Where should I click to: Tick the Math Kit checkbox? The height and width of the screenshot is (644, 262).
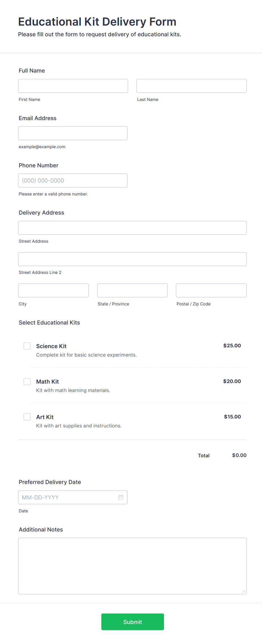pos(27,381)
